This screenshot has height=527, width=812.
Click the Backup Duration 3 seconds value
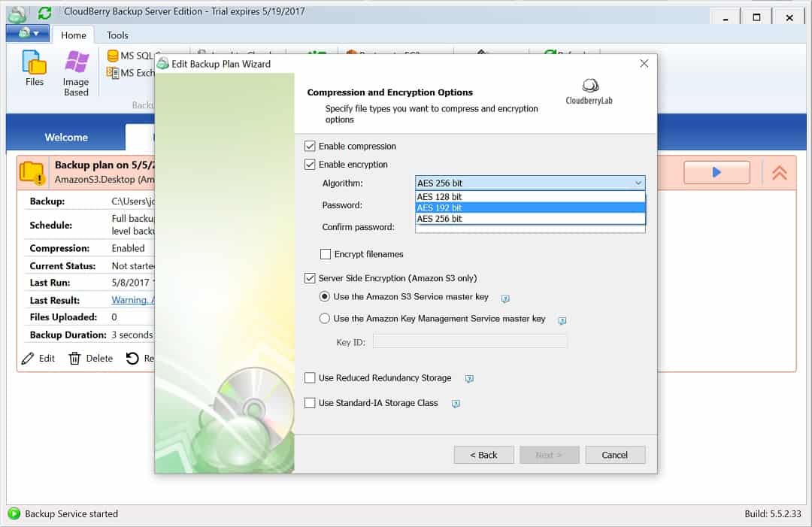pos(132,335)
